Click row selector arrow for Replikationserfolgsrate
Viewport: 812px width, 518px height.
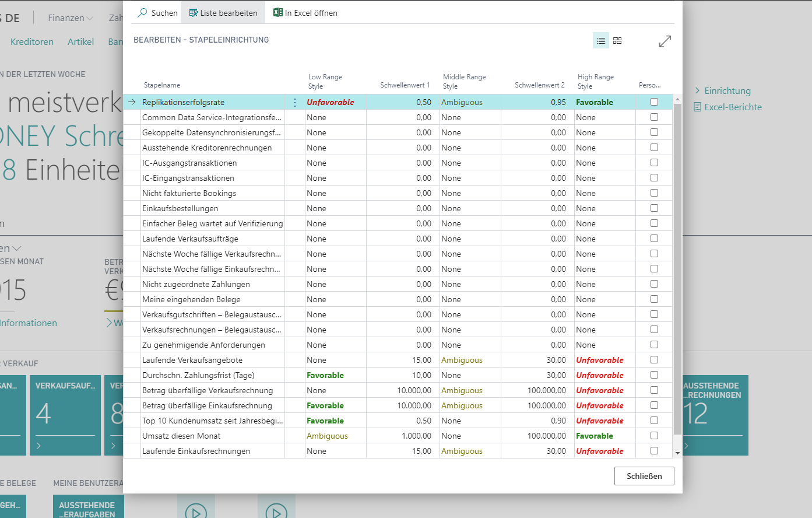(132, 102)
